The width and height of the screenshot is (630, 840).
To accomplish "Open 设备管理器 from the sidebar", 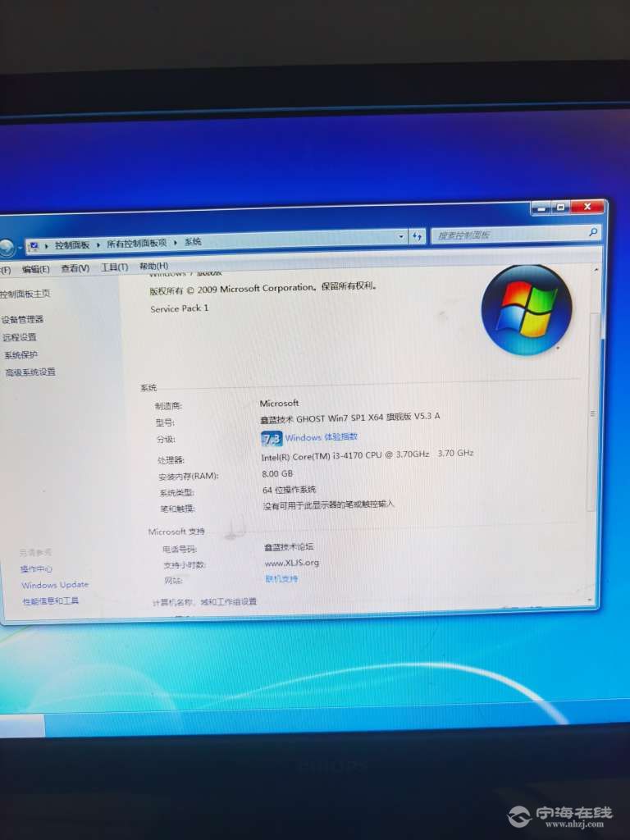I will pyautogui.click(x=22, y=320).
